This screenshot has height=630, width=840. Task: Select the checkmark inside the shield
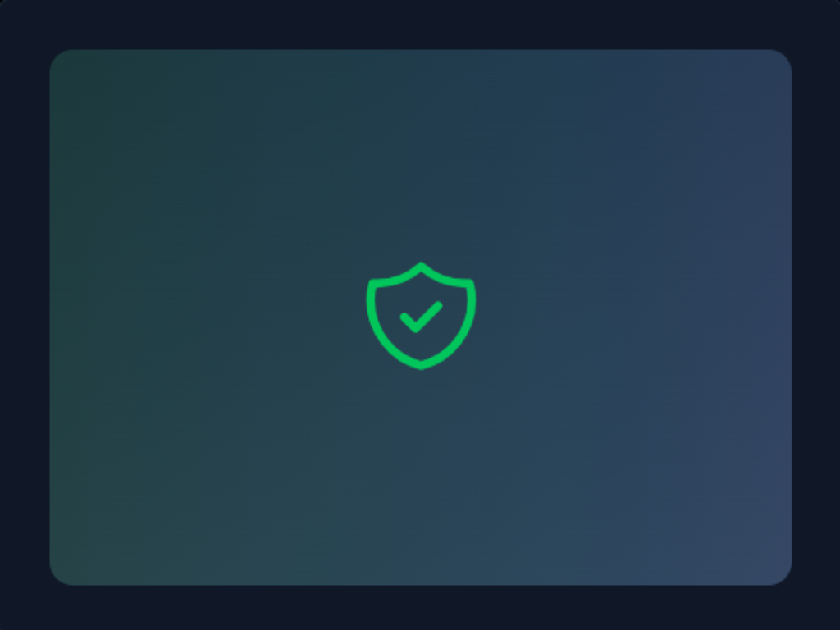pos(421,317)
